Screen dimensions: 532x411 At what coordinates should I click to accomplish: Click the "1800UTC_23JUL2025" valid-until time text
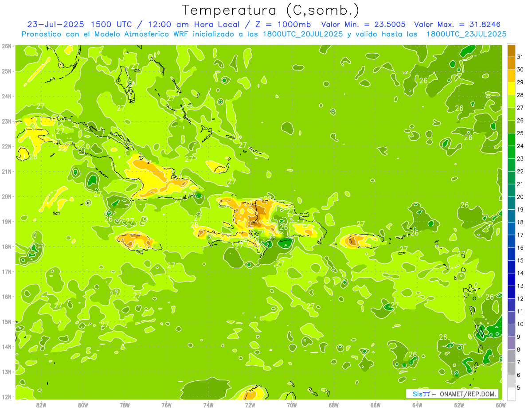pyautogui.click(x=466, y=34)
